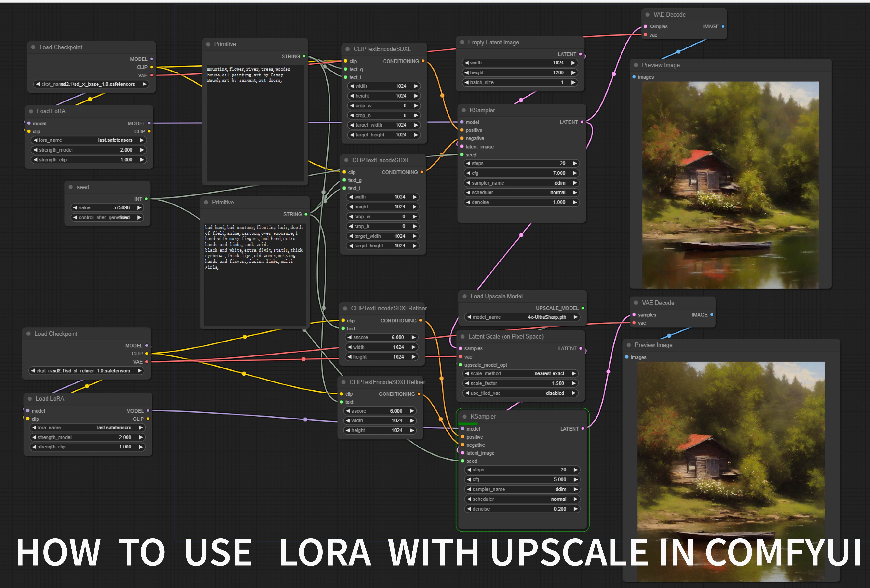870x588 pixels.
Task: Increase batch_size using its right arrow
Action: [x=573, y=82]
